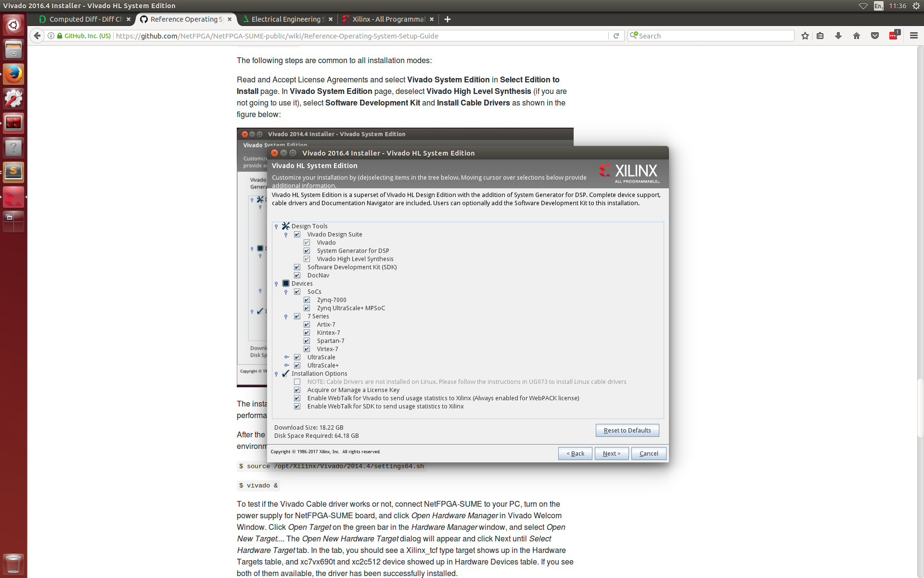
Task: Disable WebTalk for SDK usage statistics
Action: [297, 406]
